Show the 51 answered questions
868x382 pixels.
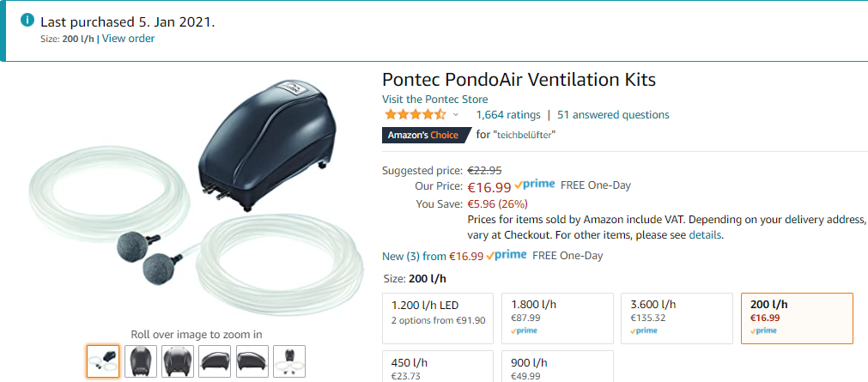613,115
